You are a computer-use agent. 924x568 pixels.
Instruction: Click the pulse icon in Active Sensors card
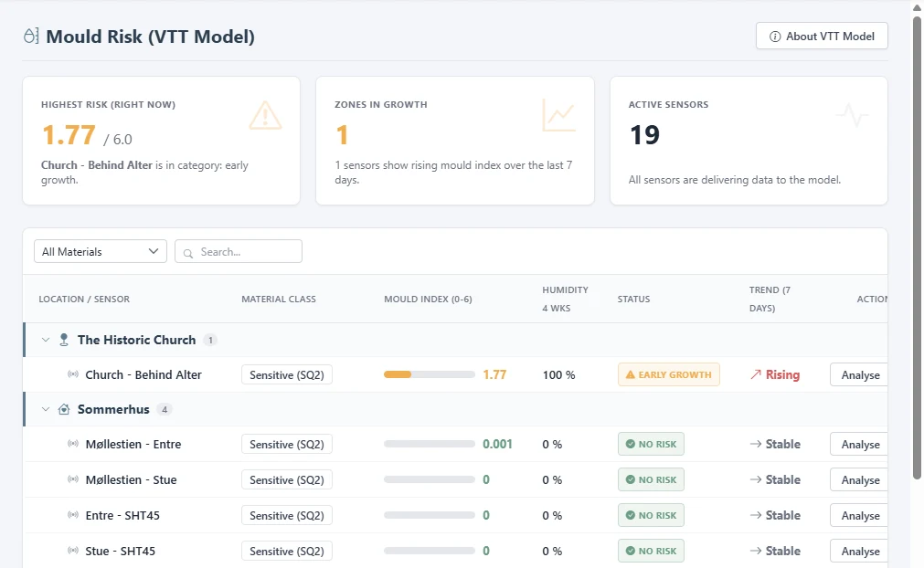click(852, 115)
